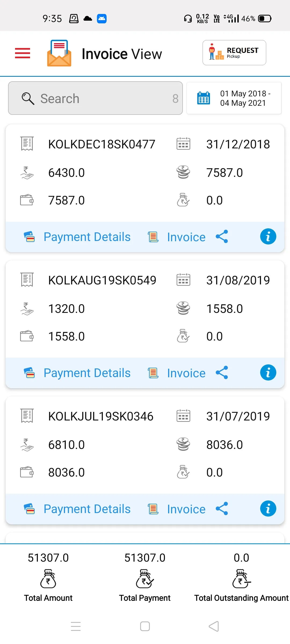Show info for invoice KOLKJUL19SK0346
The image size is (290, 644).
point(268,509)
